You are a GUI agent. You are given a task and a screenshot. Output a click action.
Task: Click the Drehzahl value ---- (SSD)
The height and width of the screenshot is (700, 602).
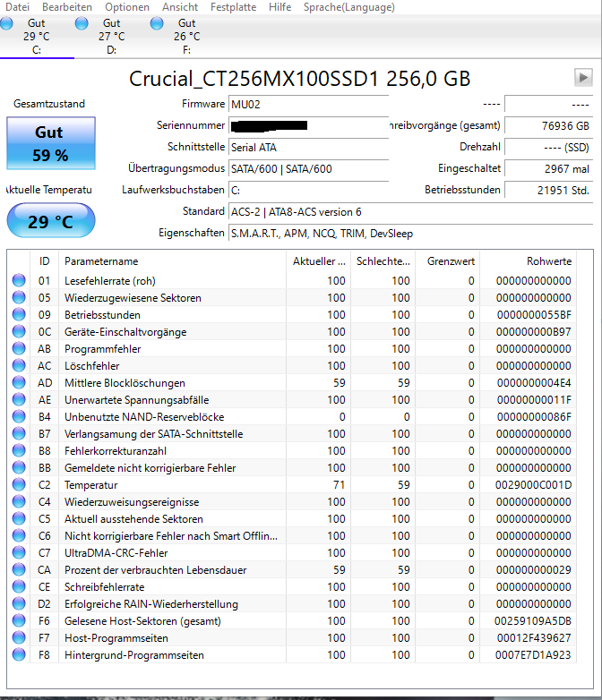[x=548, y=148]
